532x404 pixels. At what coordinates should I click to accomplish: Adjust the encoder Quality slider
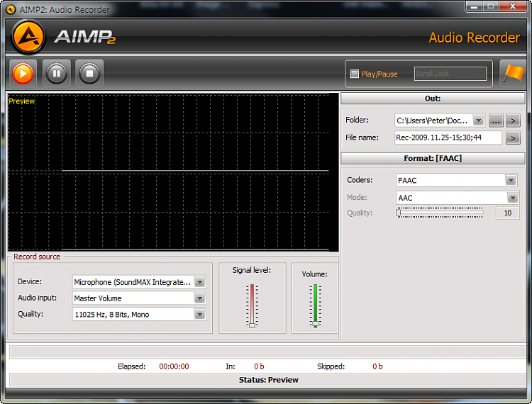tap(440, 213)
